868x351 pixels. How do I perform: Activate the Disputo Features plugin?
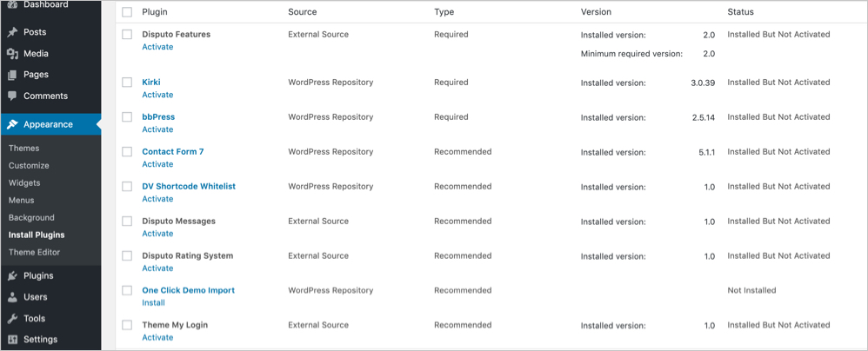point(157,47)
